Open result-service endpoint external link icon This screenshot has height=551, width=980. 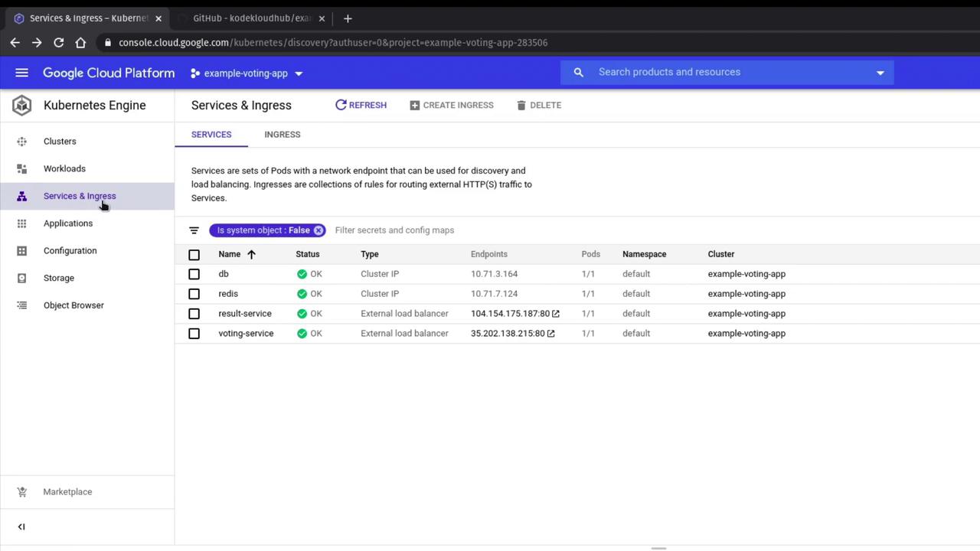556,314
